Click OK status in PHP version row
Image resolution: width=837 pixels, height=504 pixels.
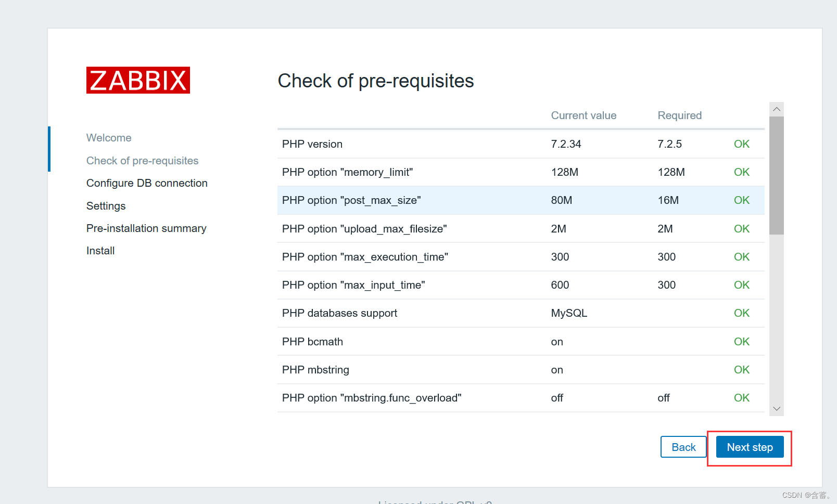742,144
